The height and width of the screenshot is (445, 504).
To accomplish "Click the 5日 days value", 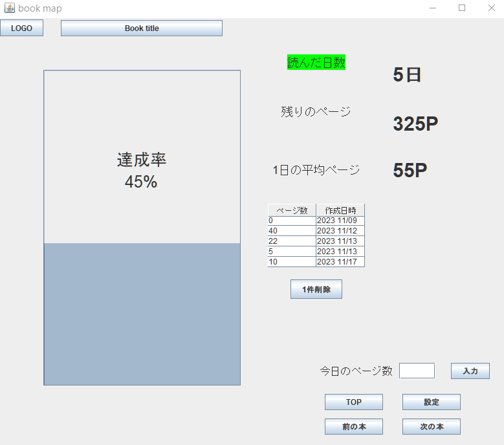I will [x=407, y=75].
